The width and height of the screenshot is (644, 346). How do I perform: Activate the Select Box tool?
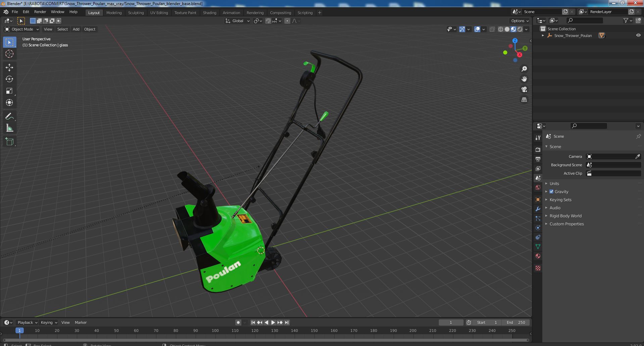point(9,42)
